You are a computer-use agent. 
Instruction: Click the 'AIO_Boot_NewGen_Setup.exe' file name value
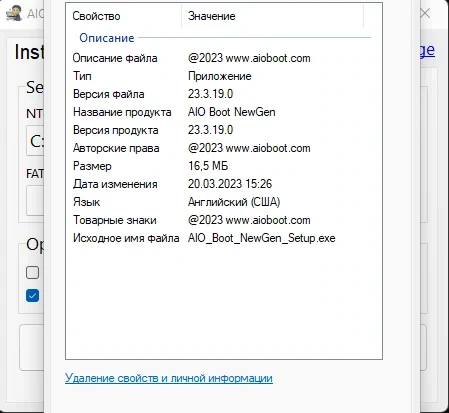pos(262,238)
